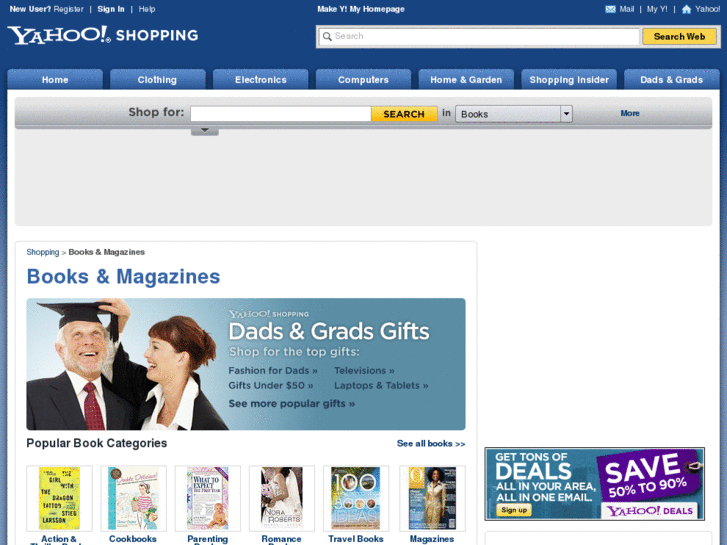Click the Travel Books category link

pyautogui.click(x=356, y=539)
